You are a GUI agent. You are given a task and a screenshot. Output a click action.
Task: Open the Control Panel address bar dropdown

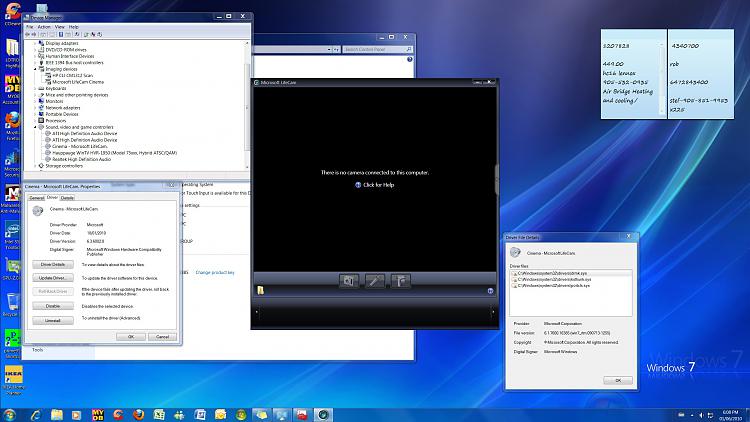tap(329, 49)
